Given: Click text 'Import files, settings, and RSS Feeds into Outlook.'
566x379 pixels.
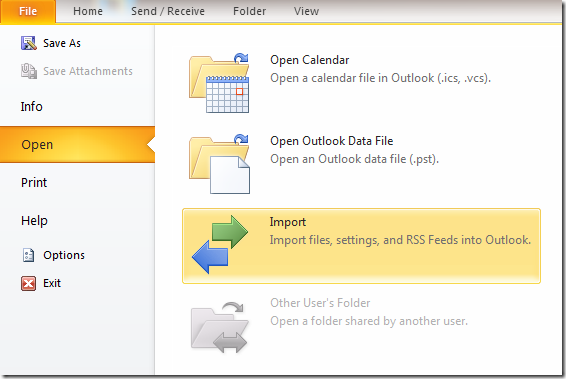Looking at the screenshot, I should pos(400,240).
